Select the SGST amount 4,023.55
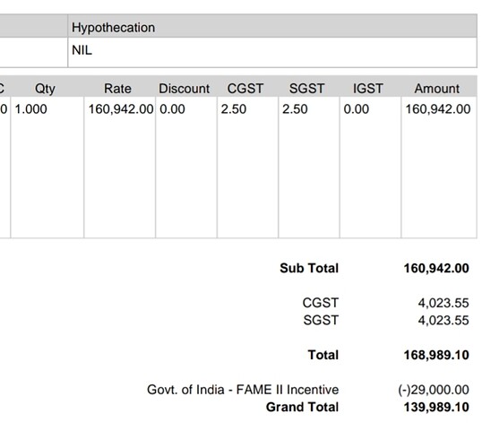The height and width of the screenshot is (448, 499). point(443,321)
